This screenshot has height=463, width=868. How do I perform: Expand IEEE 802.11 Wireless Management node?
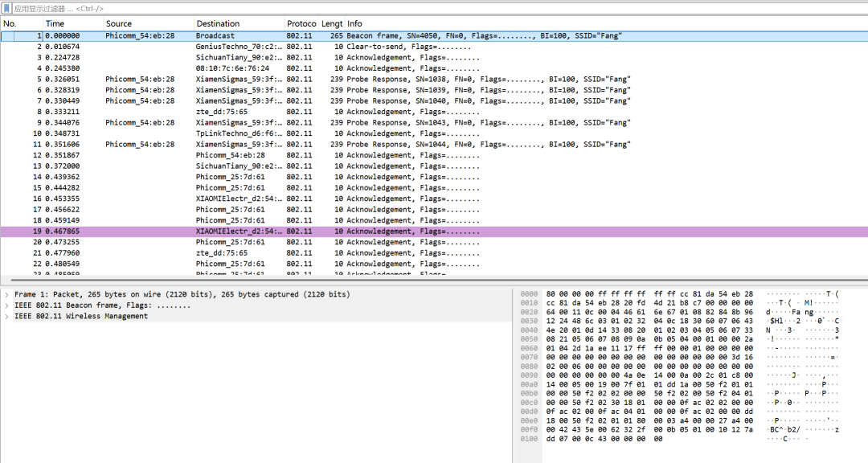[6, 316]
